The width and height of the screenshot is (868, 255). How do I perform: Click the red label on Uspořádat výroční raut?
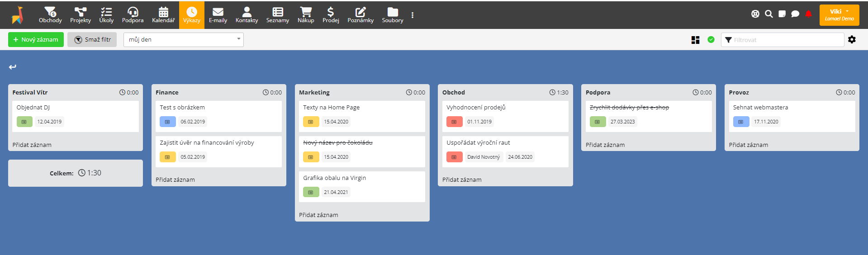[455, 157]
